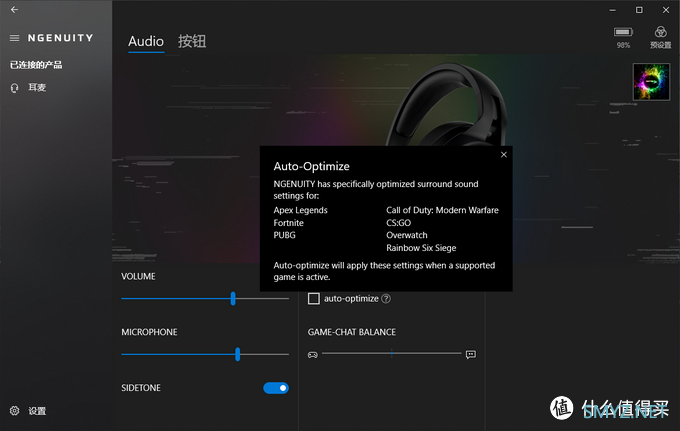Open the presets (预设置) icon
680x431 pixels.
pos(660,32)
